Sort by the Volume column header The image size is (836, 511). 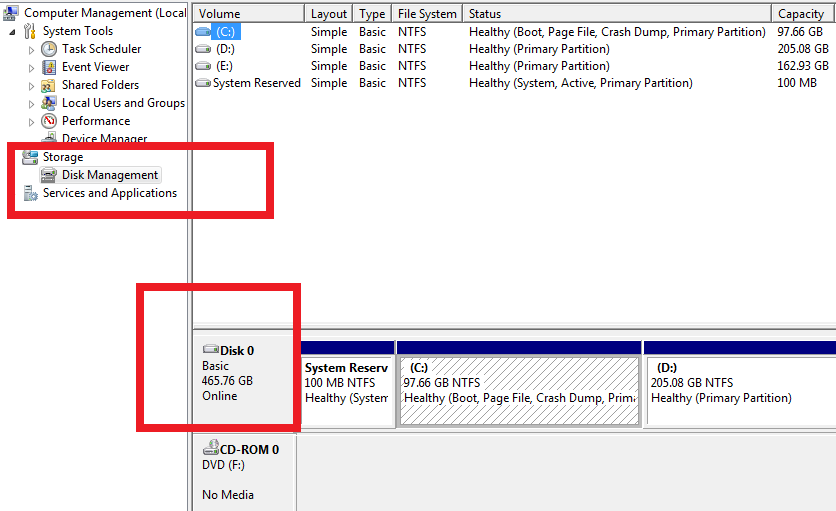click(248, 14)
